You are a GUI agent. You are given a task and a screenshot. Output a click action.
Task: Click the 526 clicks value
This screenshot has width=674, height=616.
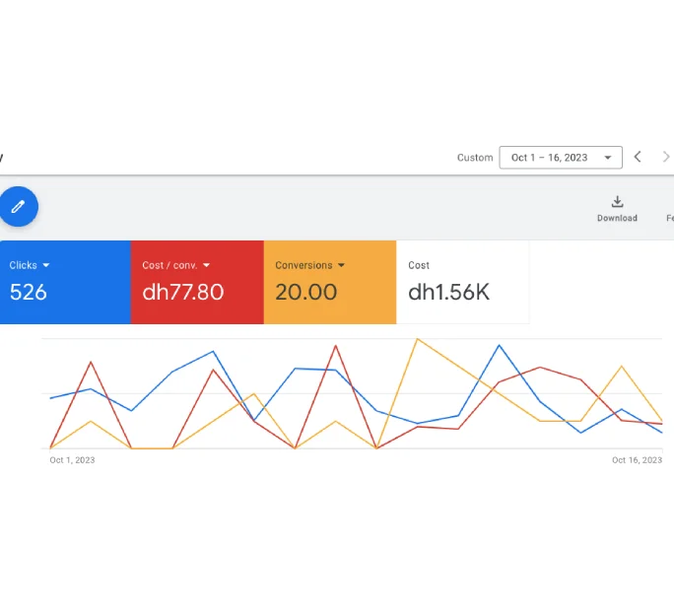coord(29,293)
